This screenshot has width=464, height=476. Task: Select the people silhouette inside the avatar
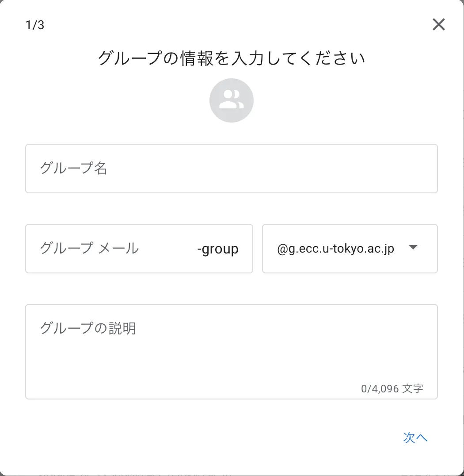tap(232, 99)
